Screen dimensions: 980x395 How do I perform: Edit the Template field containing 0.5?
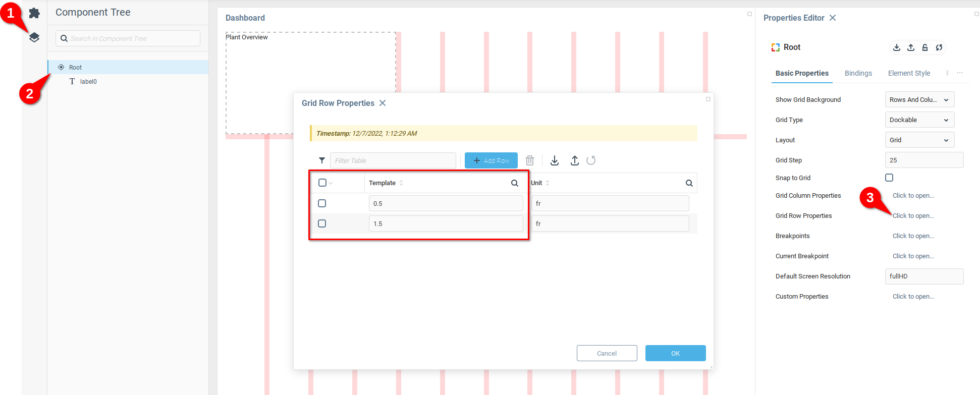click(446, 203)
